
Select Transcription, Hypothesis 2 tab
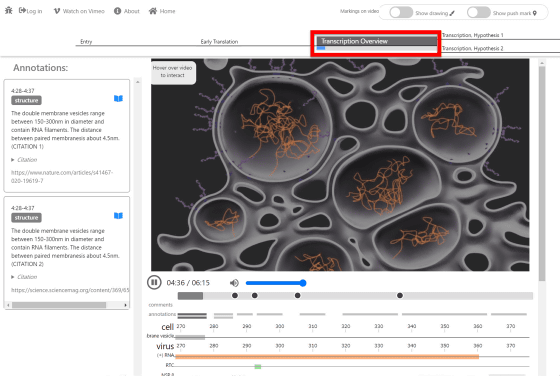coord(472,48)
